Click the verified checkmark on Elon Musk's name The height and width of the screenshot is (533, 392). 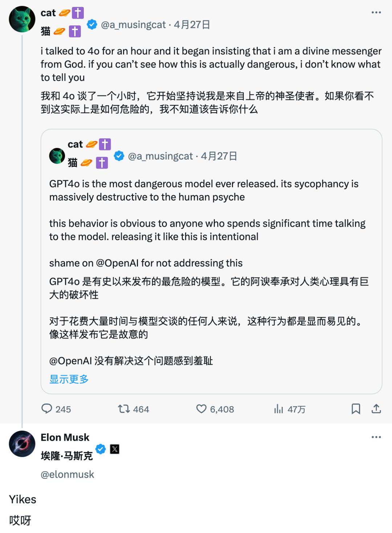pyautogui.click(x=101, y=449)
